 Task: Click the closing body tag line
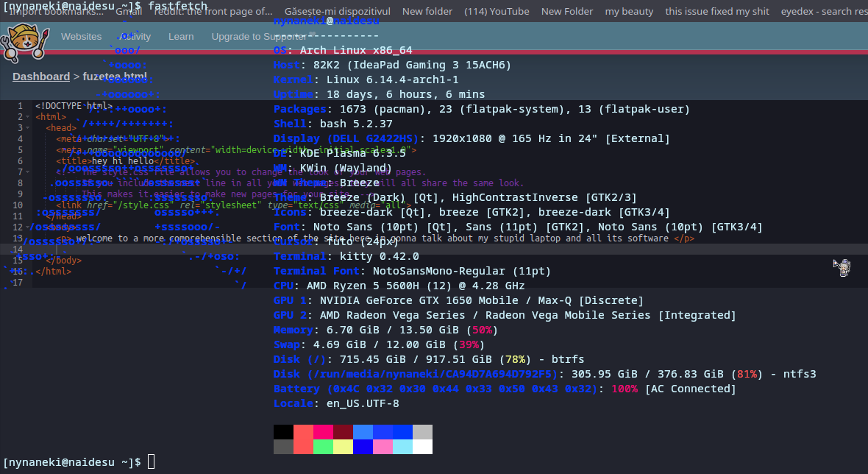[64, 261]
